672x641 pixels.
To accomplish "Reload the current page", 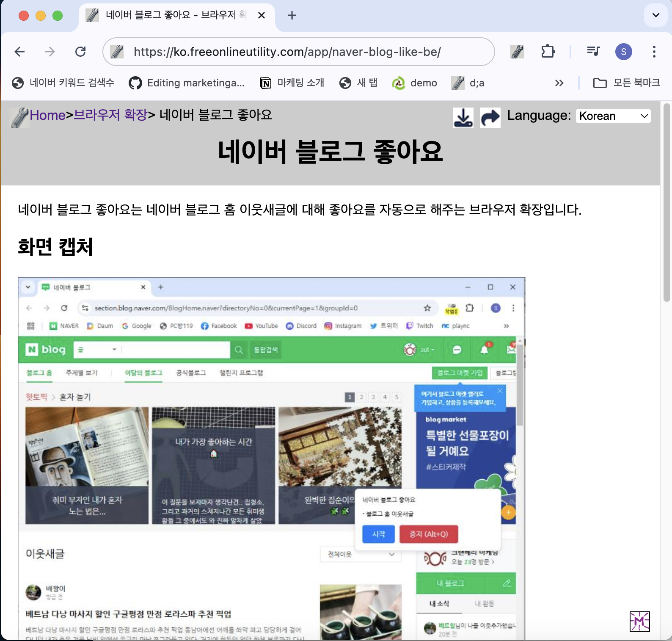I will (x=80, y=52).
